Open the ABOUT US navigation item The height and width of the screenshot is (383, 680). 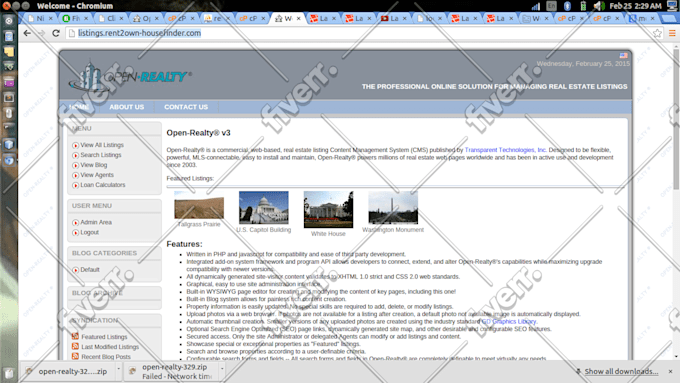point(127,107)
